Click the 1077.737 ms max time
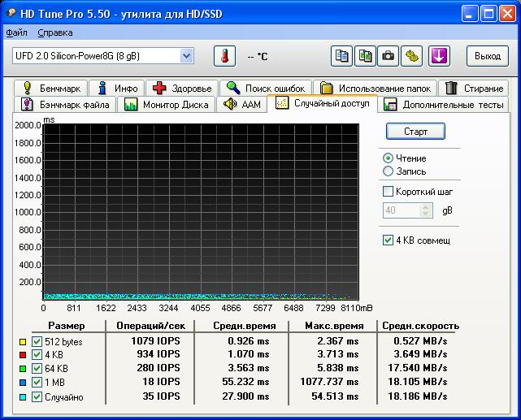 pyautogui.click(x=329, y=382)
